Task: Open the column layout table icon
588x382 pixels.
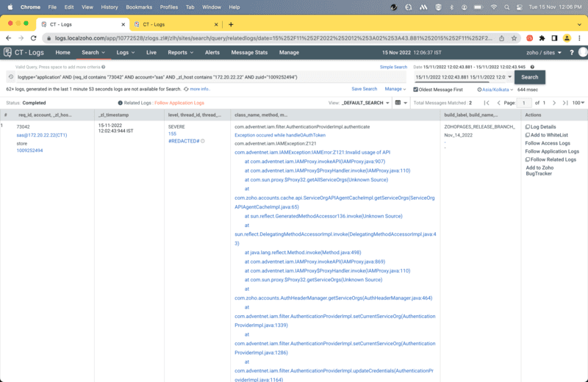Action: pyautogui.click(x=398, y=103)
